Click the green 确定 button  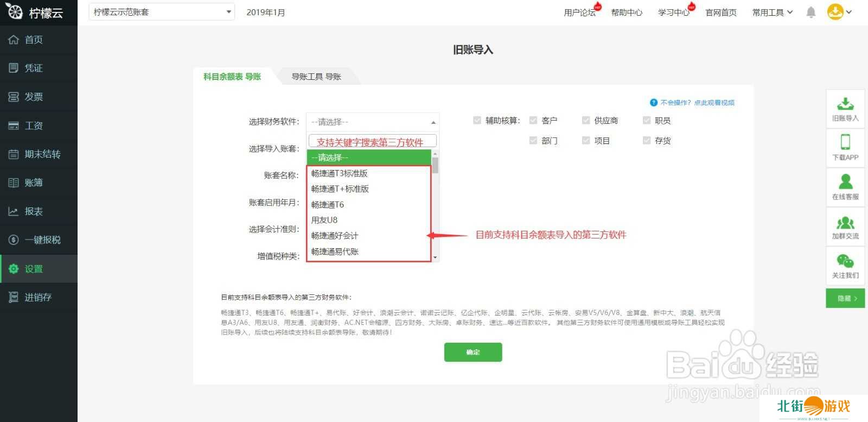[473, 352]
